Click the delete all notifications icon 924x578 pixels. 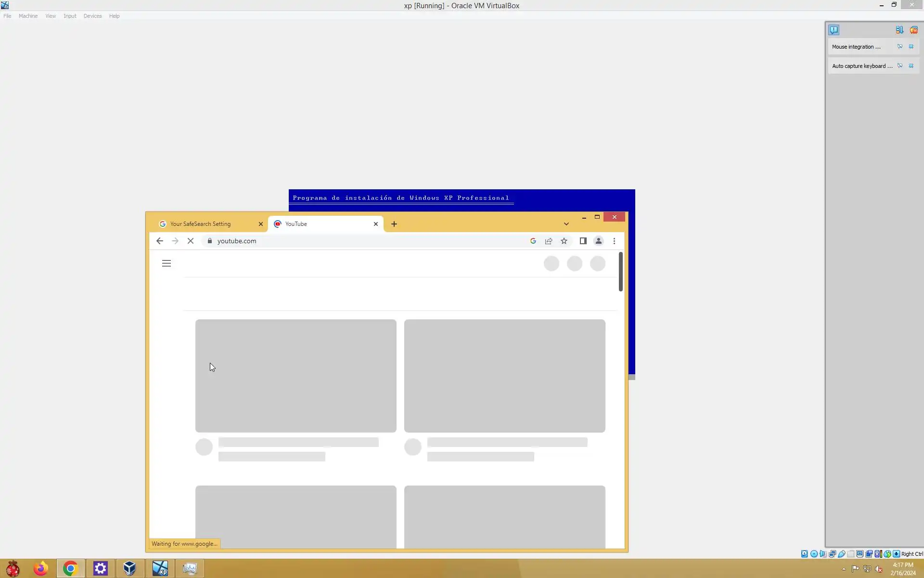[913, 30]
